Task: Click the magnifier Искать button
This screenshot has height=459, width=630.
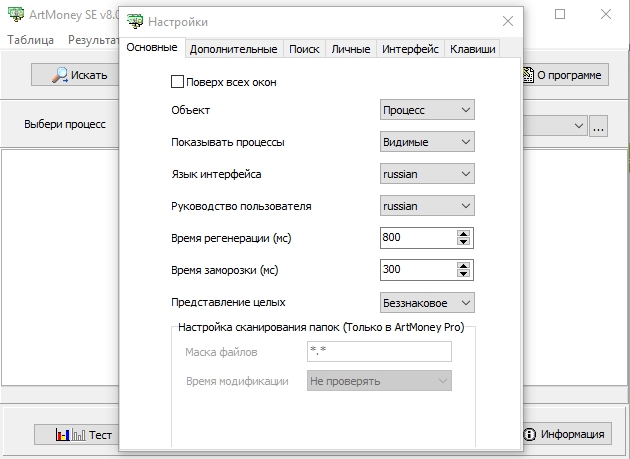Action: coord(75,75)
